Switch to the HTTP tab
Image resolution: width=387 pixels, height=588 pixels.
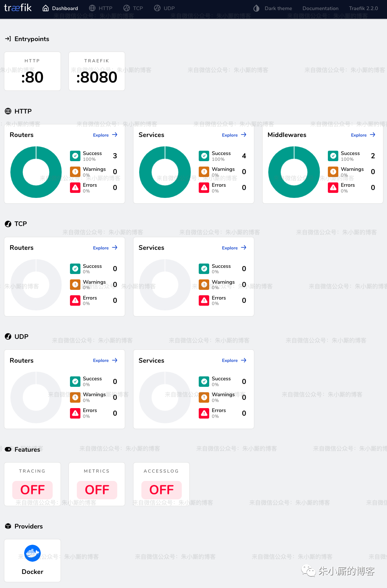pyautogui.click(x=101, y=8)
